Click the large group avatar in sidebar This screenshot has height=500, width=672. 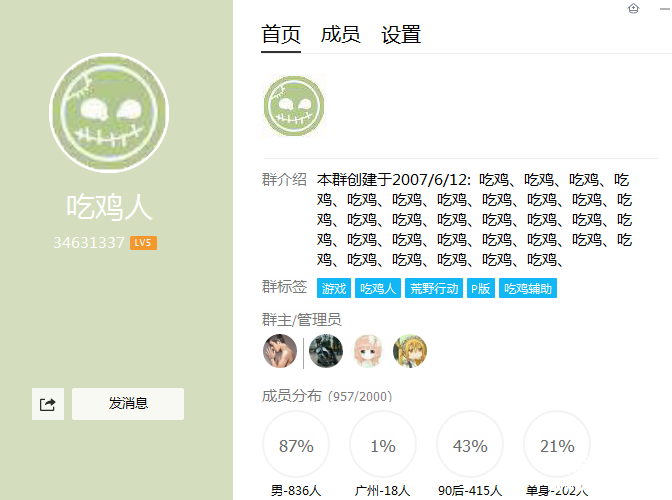click(109, 113)
